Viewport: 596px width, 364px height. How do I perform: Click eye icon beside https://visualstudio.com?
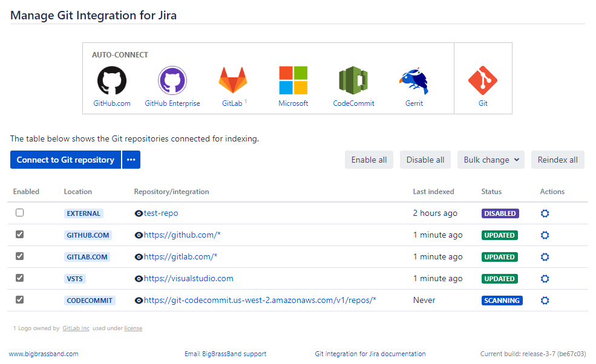click(x=139, y=279)
